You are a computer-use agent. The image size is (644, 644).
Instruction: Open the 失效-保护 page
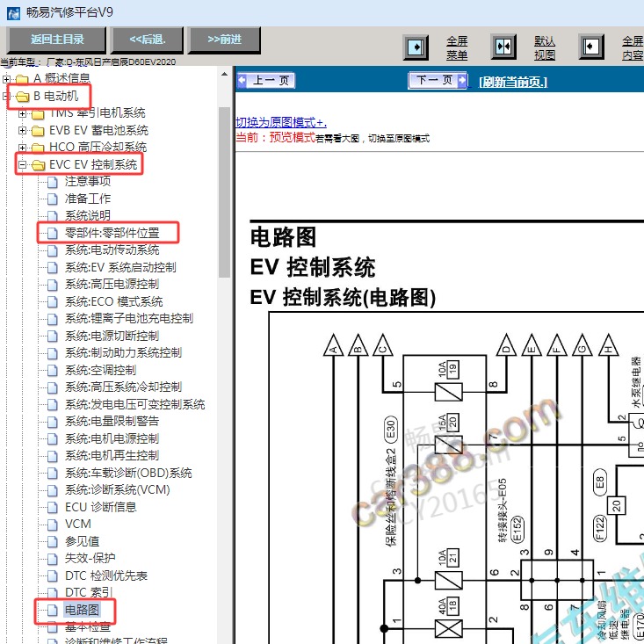[x=90, y=558]
